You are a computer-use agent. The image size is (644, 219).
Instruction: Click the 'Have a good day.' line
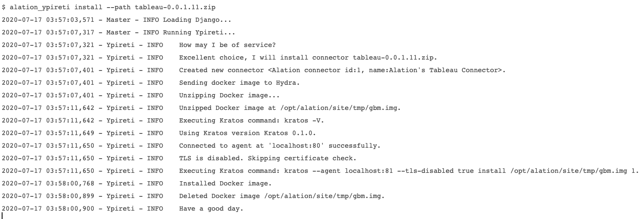123,209
